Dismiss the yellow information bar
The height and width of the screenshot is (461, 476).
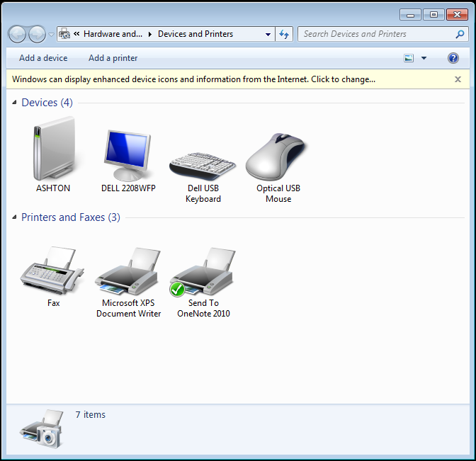click(458, 79)
